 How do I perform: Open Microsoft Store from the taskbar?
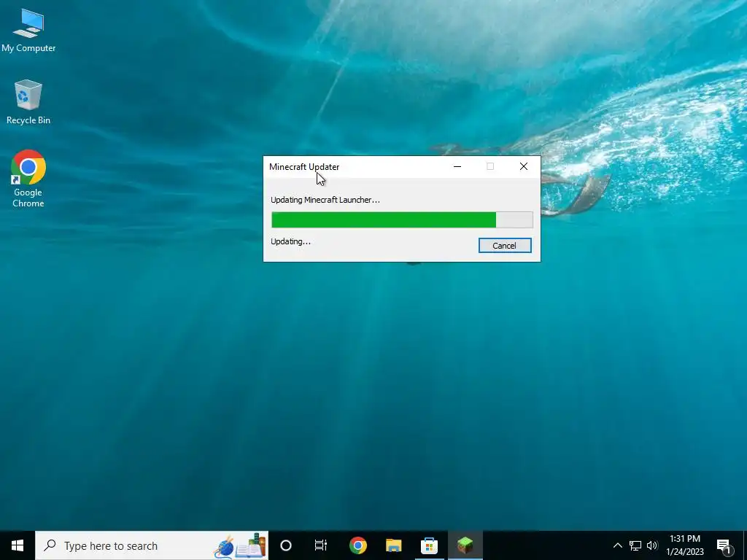(x=429, y=545)
